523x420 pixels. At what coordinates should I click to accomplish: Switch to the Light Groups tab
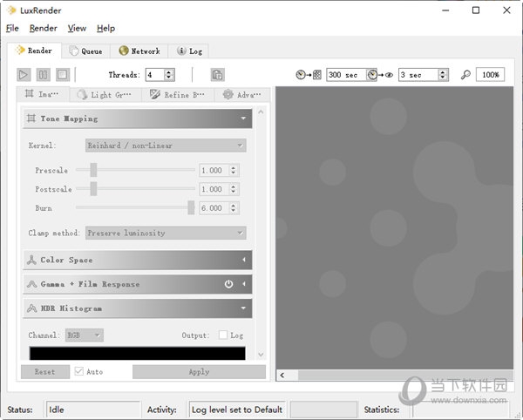(x=106, y=95)
